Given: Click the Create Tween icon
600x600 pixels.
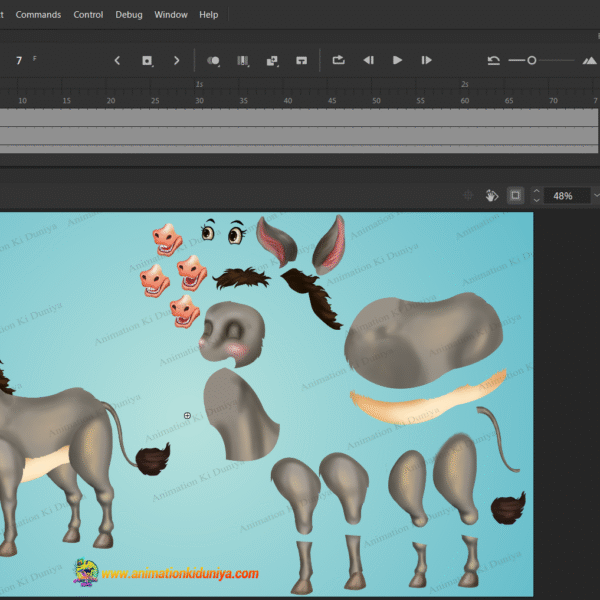Looking at the screenshot, I should [x=272, y=60].
